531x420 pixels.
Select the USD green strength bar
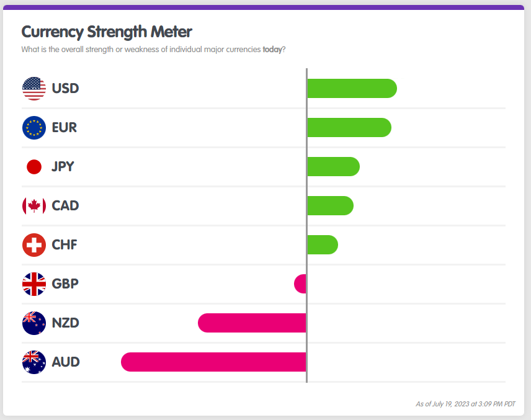(352, 88)
